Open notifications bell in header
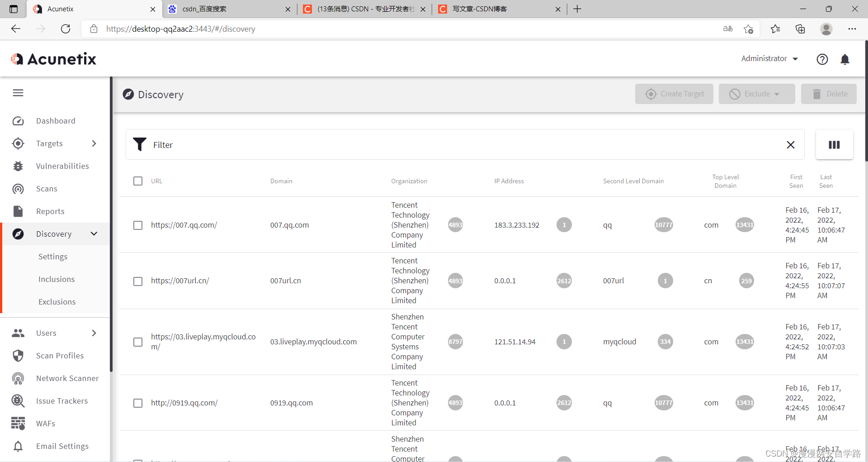The width and height of the screenshot is (868, 462). [x=845, y=59]
